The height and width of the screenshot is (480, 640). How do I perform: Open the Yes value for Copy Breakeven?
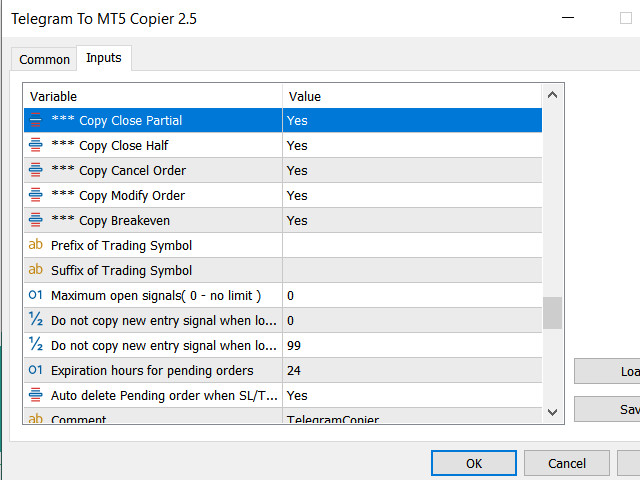coord(412,220)
